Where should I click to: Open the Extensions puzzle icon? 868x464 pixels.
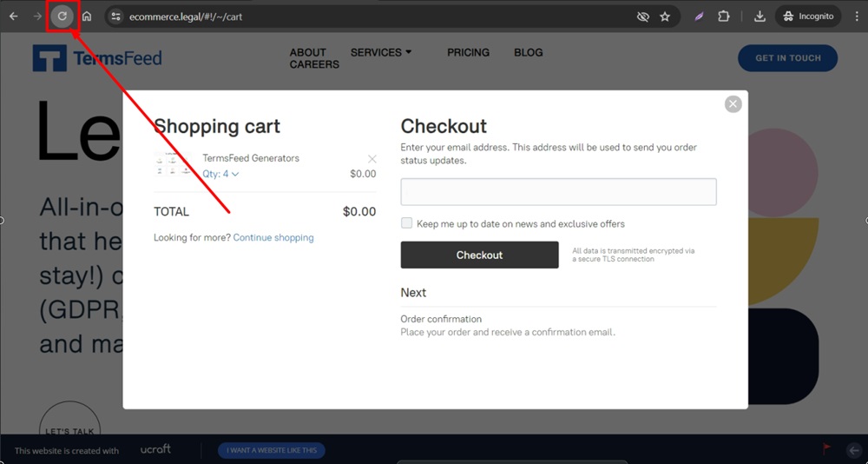tap(724, 17)
